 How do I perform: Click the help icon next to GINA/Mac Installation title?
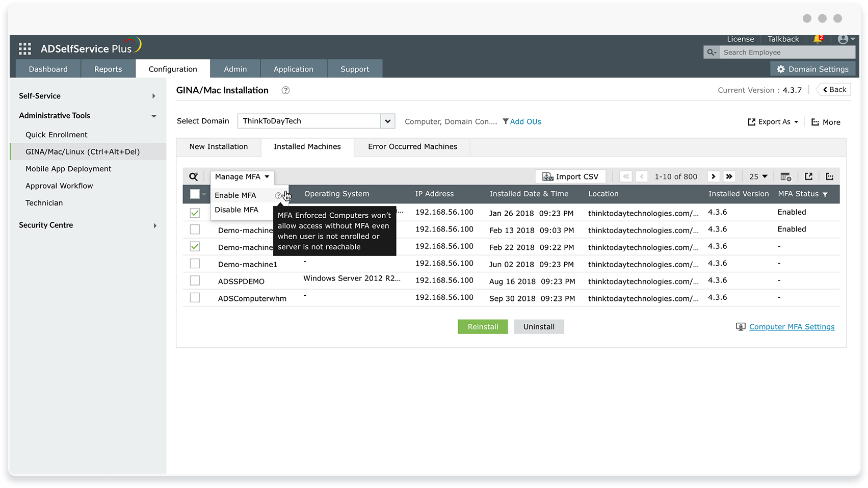point(285,90)
